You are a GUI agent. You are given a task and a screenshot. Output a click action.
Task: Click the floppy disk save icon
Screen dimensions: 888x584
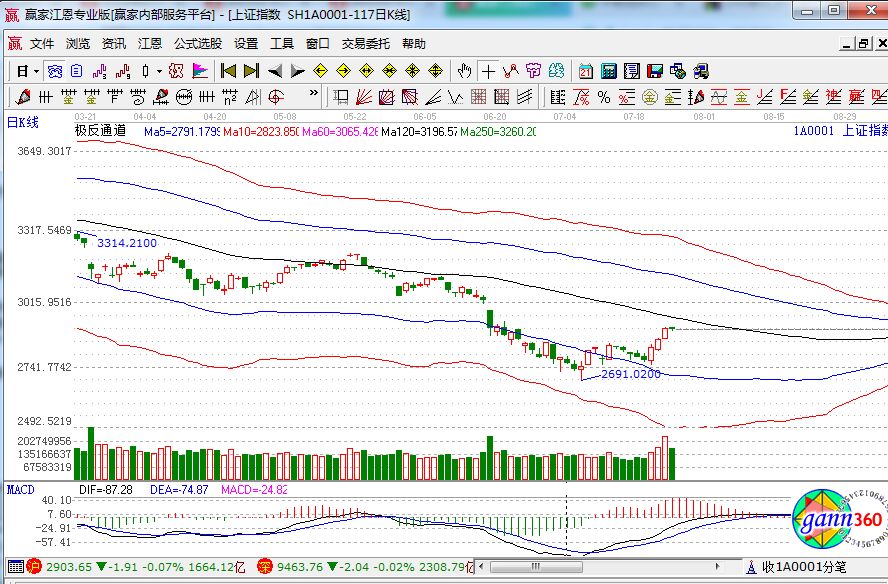654,71
